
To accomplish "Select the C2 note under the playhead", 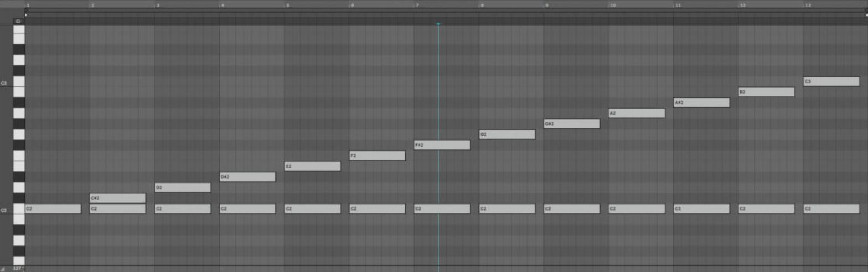I will [442, 208].
